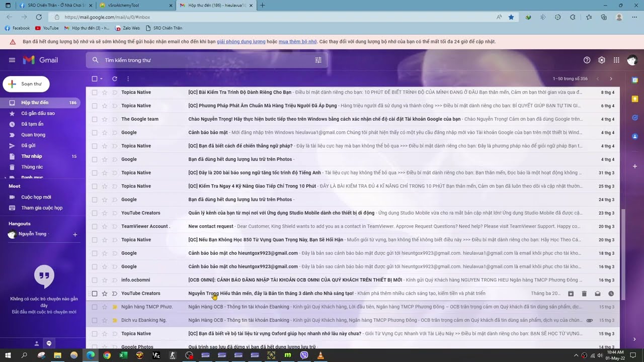
Task: Archive the hovered YouTube Creators email
Action: tap(571, 294)
